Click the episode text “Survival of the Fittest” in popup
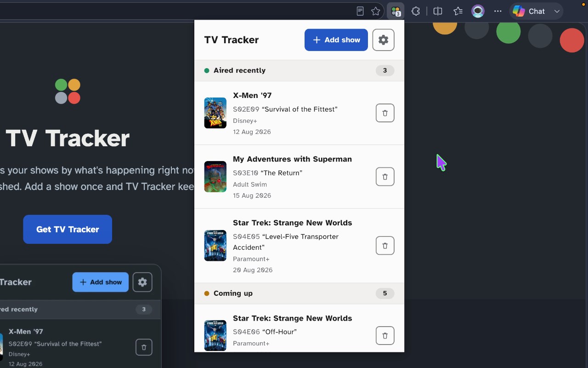This screenshot has height=368, width=588. tap(300, 109)
